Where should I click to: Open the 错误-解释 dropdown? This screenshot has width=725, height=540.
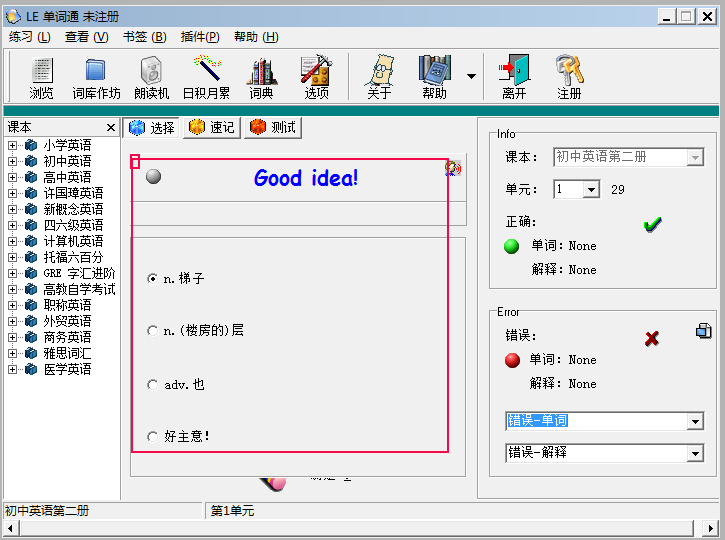[x=695, y=454]
